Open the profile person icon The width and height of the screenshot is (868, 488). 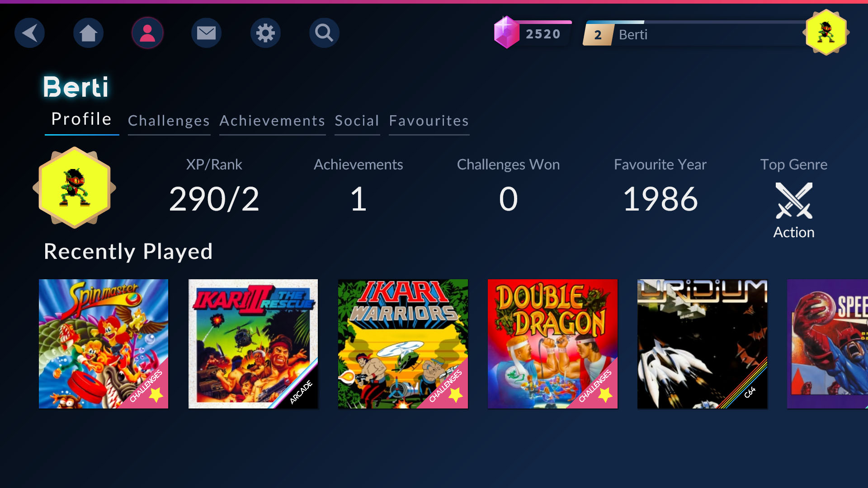(147, 33)
